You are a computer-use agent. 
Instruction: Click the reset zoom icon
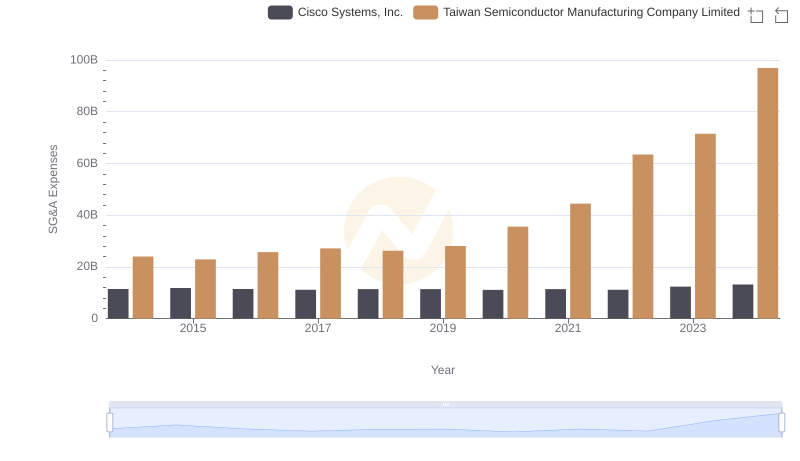(x=781, y=15)
